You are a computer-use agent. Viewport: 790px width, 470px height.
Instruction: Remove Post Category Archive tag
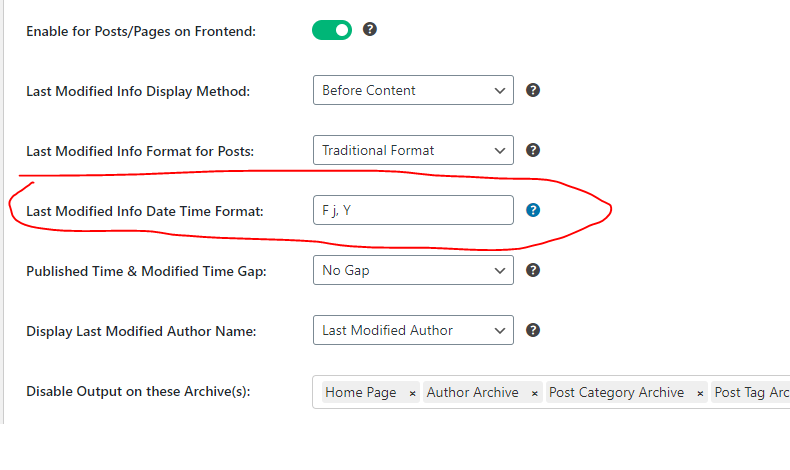click(700, 393)
